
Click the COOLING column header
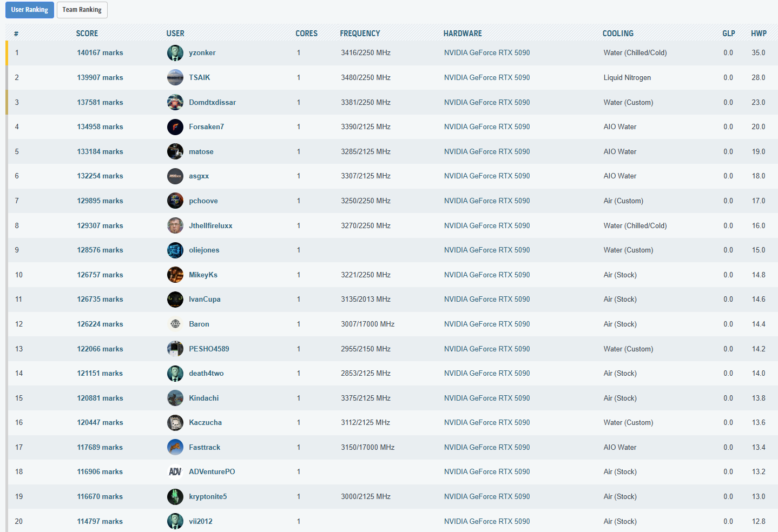tap(617, 34)
